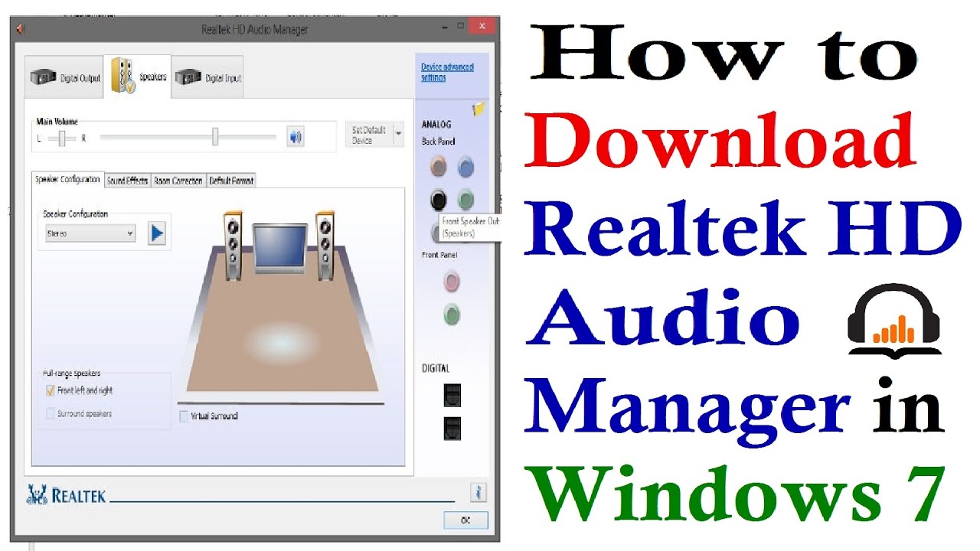Screen dimensions: 980x551
Task: Click the Main Volume label
Action: pyautogui.click(x=57, y=121)
